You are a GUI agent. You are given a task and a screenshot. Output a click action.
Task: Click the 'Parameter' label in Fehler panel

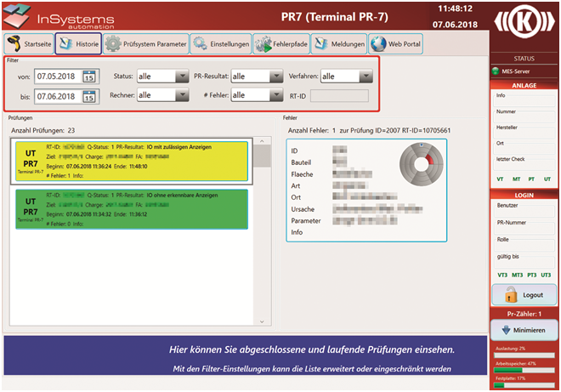pyautogui.click(x=306, y=221)
